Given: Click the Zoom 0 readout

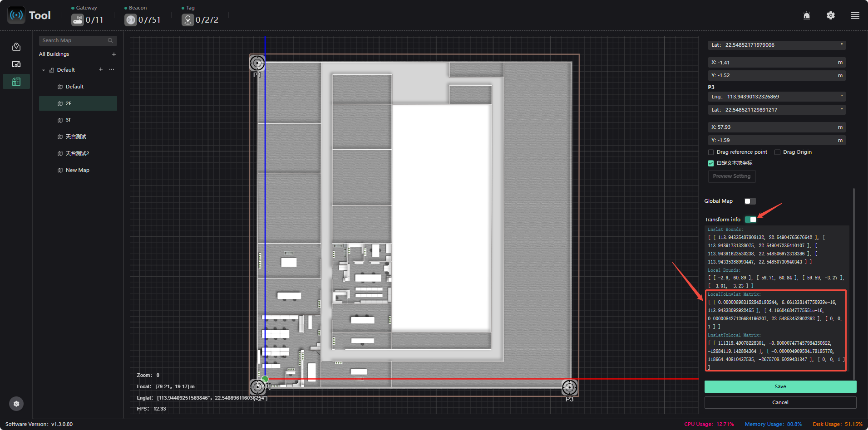Looking at the screenshot, I should [148, 375].
